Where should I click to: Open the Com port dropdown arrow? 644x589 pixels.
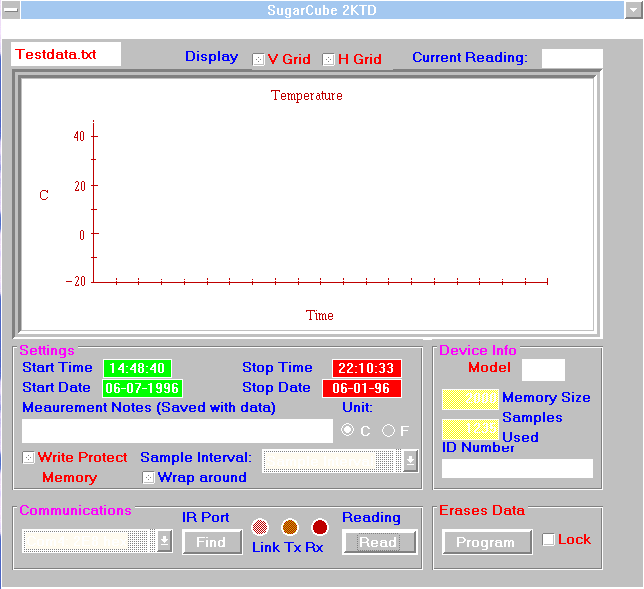(x=164, y=541)
